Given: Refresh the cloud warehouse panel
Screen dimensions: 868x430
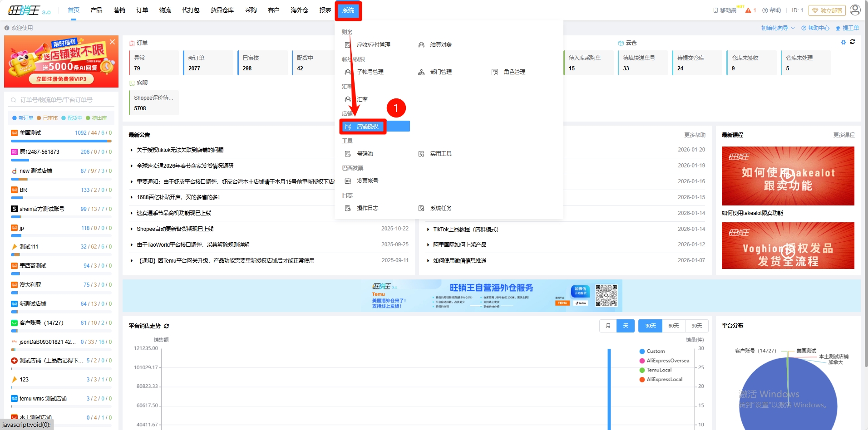Looking at the screenshot, I should tap(853, 42).
